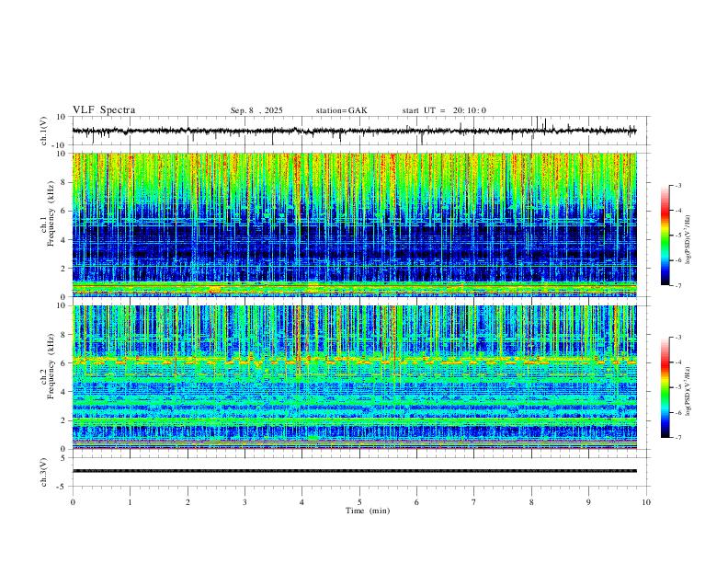Click the ch.1 spectrogram panel
728x563 pixels.
pos(354,224)
